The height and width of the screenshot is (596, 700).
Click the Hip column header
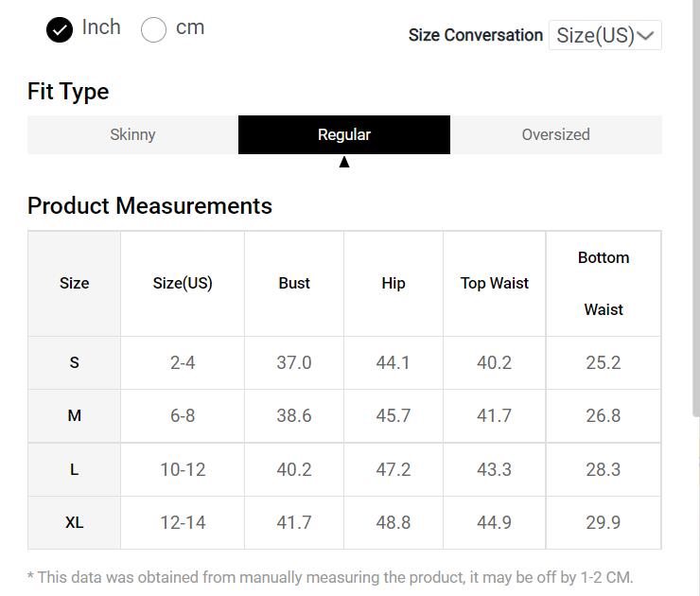click(394, 283)
